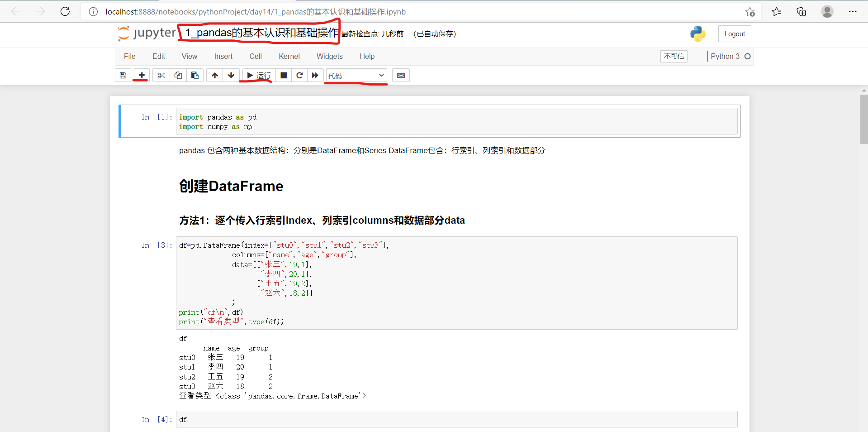
Task: Open the Edit menu
Action: 159,56
